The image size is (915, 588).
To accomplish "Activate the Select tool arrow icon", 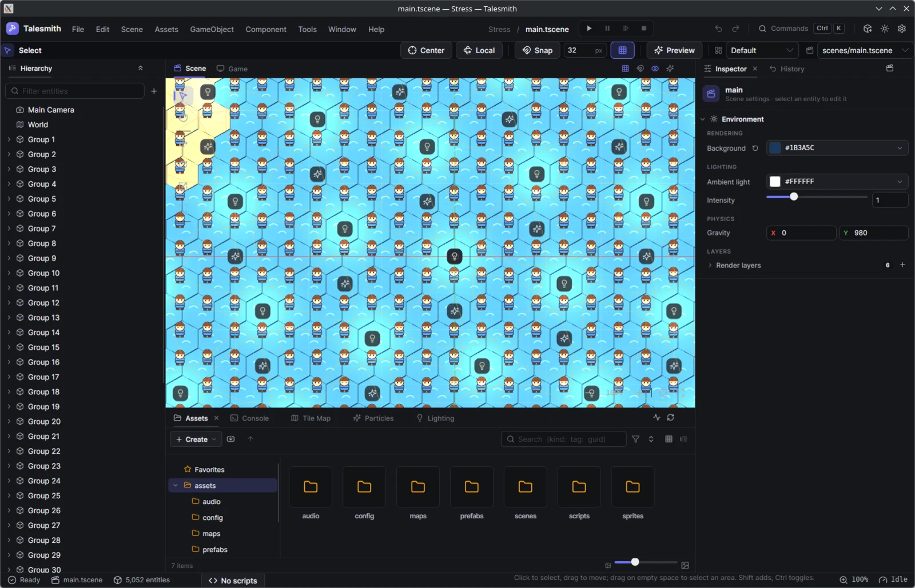I will (8, 50).
